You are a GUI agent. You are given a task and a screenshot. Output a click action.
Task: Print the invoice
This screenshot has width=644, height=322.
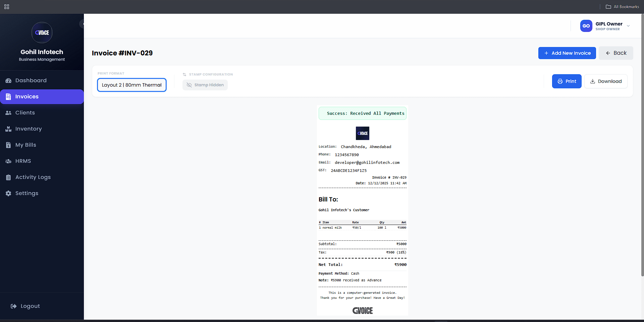[567, 81]
